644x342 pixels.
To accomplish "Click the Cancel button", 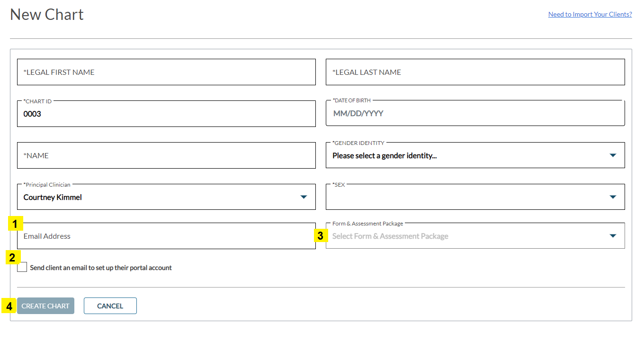I will 110,306.
